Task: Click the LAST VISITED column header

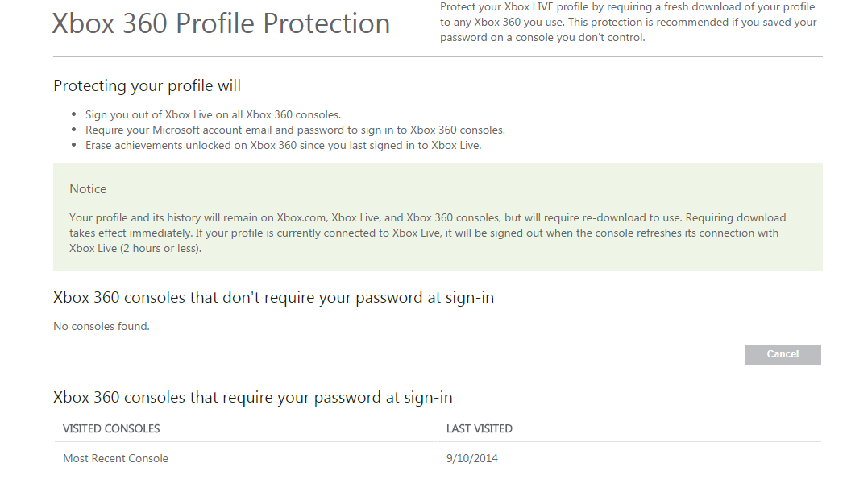Action: pyautogui.click(x=479, y=428)
